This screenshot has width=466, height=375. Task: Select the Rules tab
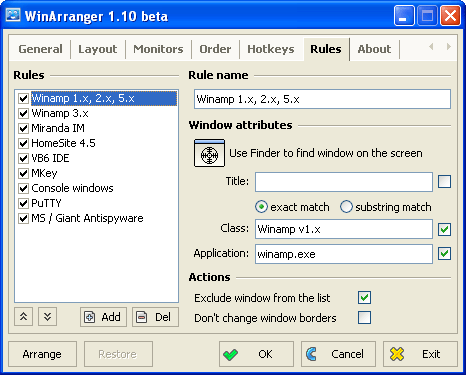(x=326, y=49)
